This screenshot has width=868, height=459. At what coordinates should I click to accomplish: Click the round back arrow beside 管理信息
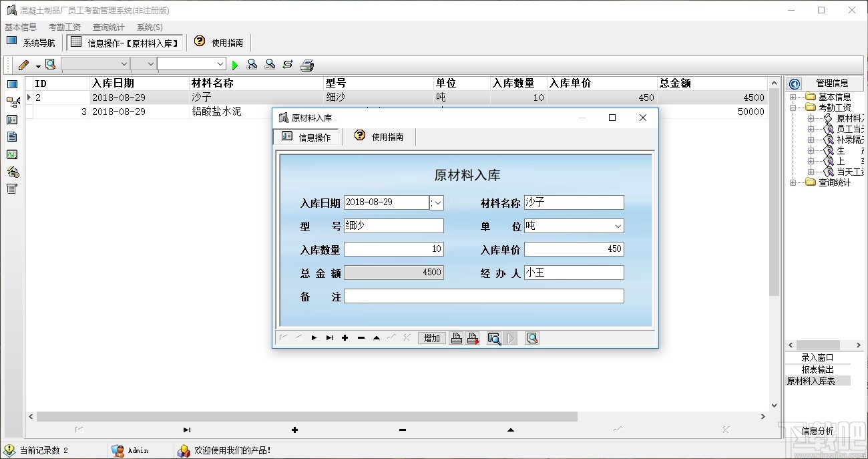tap(795, 84)
